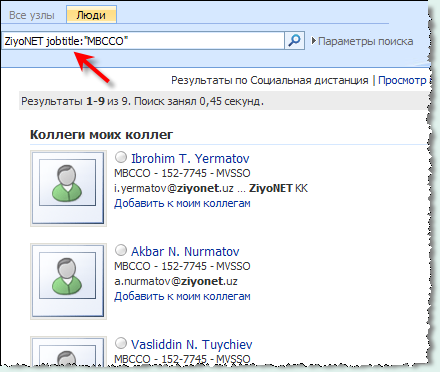
Task: Expand Параметры поиска options
Action: (x=363, y=41)
